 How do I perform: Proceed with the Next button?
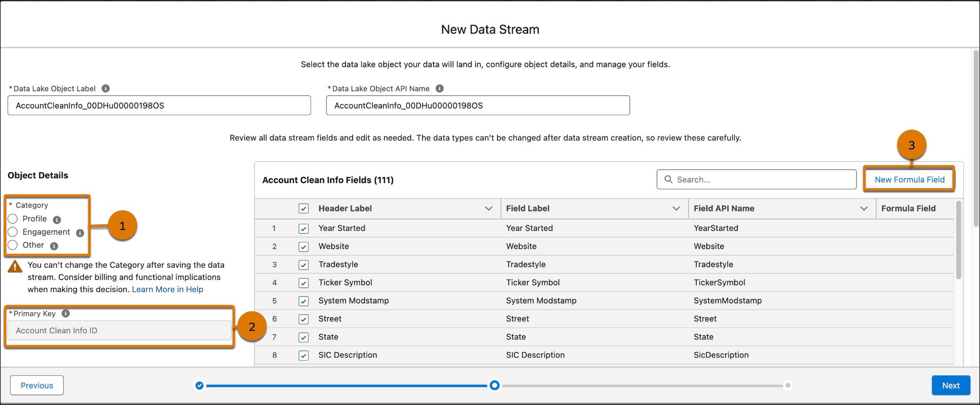click(951, 385)
